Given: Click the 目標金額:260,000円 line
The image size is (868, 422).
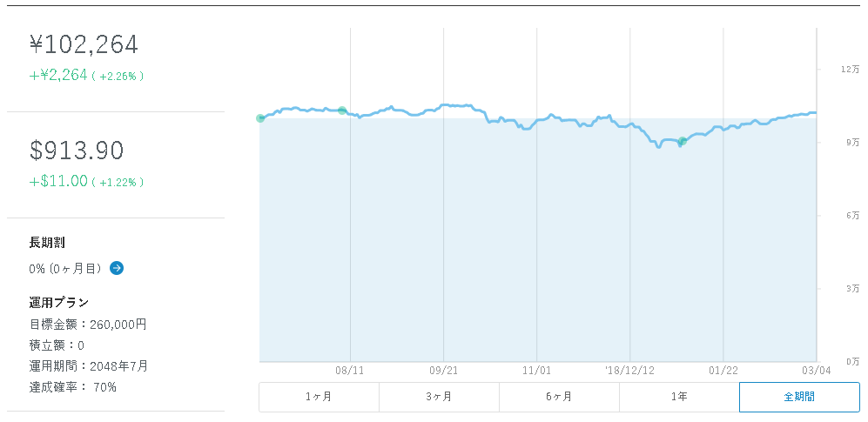Looking at the screenshot, I should pyautogui.click(x=87, y=324).
